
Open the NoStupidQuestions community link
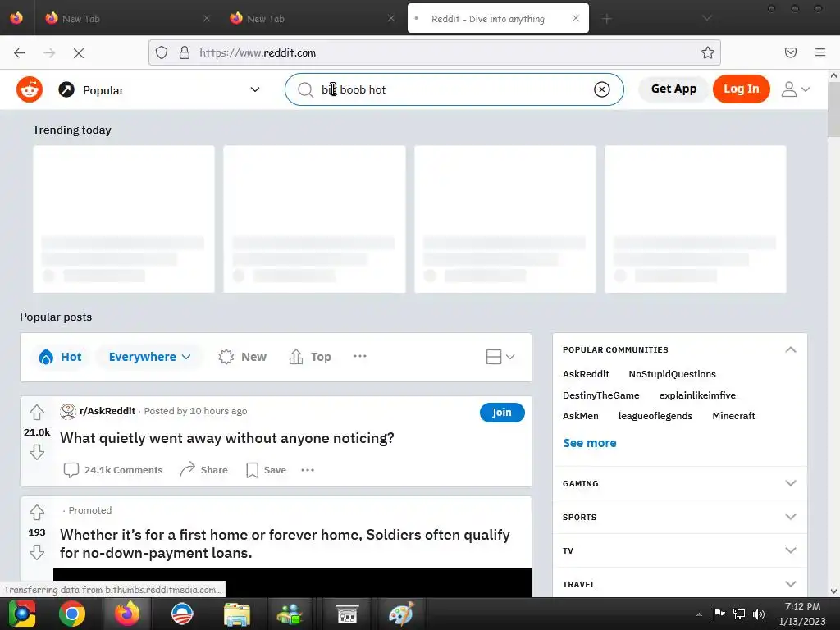(672, 374)
